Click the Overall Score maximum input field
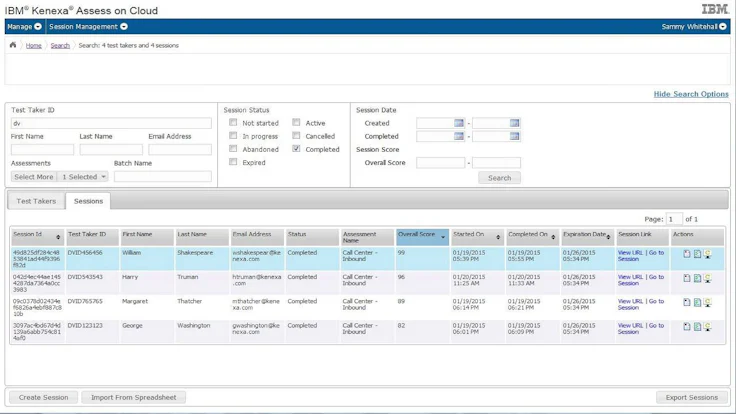This screenshot has width=736, height=414. click(x=496, y=163)
